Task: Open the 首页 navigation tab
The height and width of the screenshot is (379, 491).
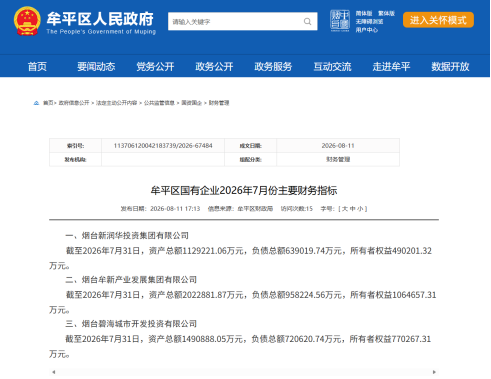Action: 37,67
